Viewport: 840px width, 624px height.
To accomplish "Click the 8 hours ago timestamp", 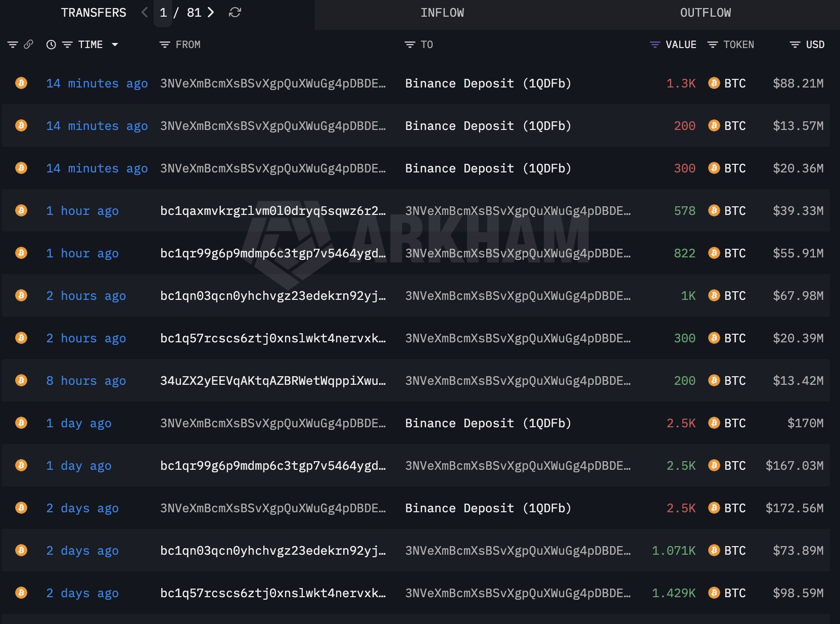I will click(x=86, y=381).
